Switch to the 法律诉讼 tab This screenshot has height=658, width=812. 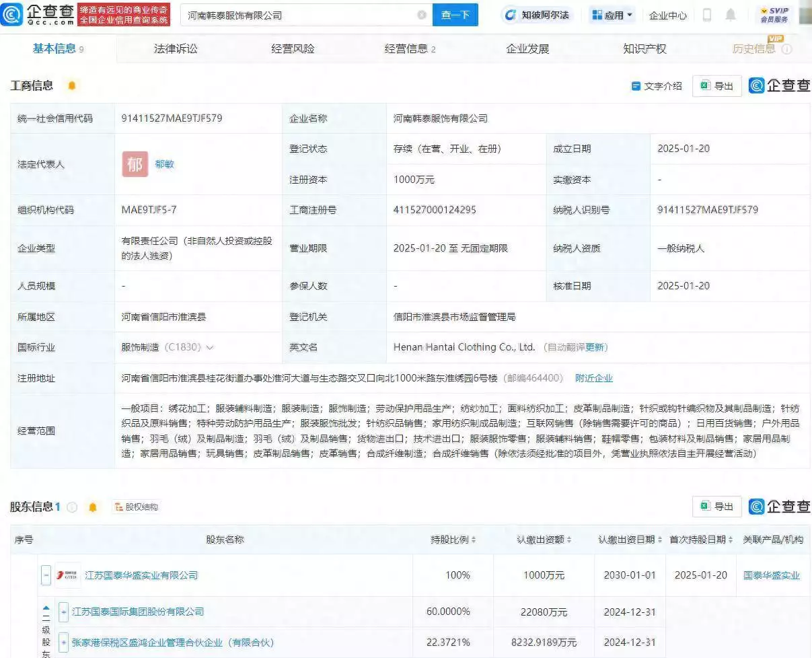click(x=176, y=48)
